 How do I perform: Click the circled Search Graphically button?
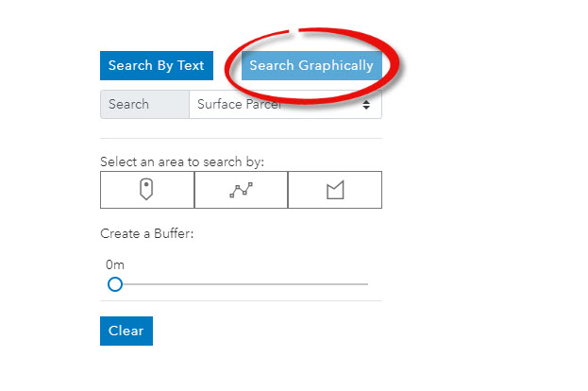coord(311,66)
